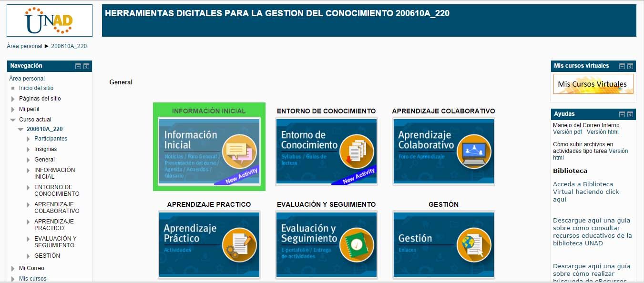
Task: Open the Información Inicial chat bubbles icon
Action: click(x=239, y=152)
